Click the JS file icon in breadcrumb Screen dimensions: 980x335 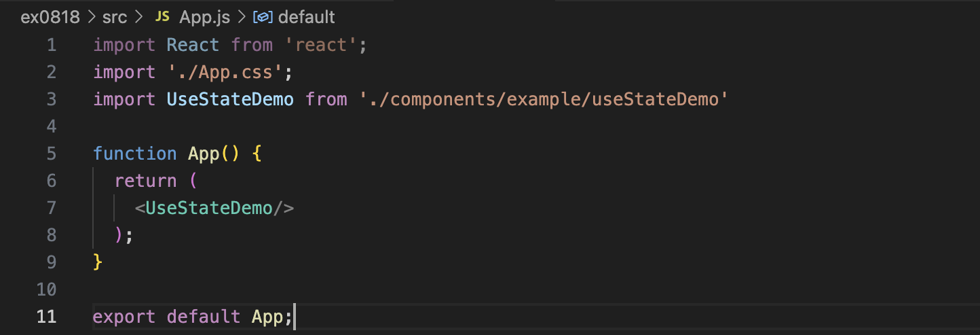(162, 16)
